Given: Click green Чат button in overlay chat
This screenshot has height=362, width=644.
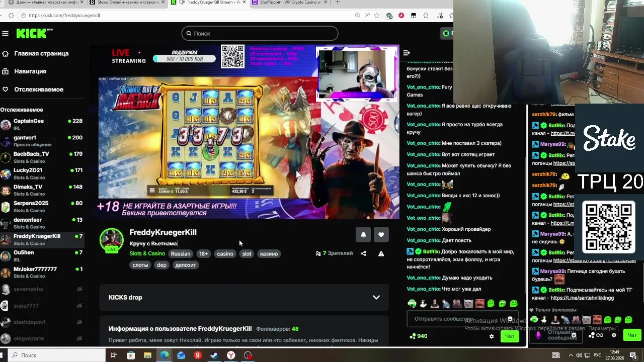Looking at the screenshot, I should (632, 335).
